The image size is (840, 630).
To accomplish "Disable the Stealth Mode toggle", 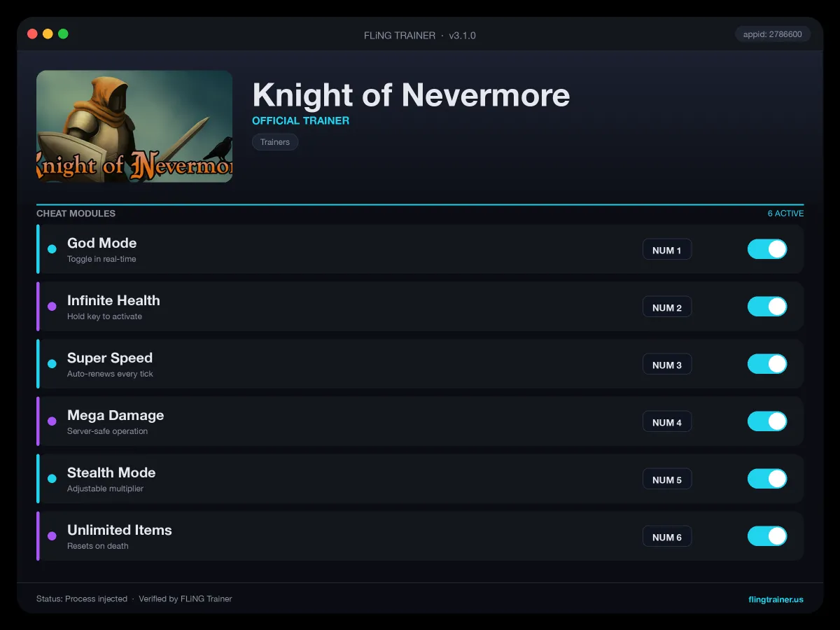I will (767, 479).
